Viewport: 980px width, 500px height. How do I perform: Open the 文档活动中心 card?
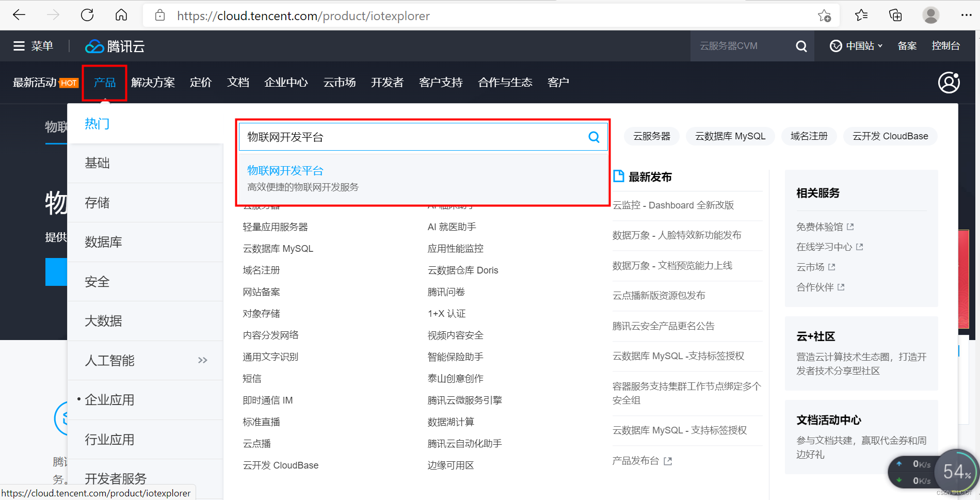861,437
